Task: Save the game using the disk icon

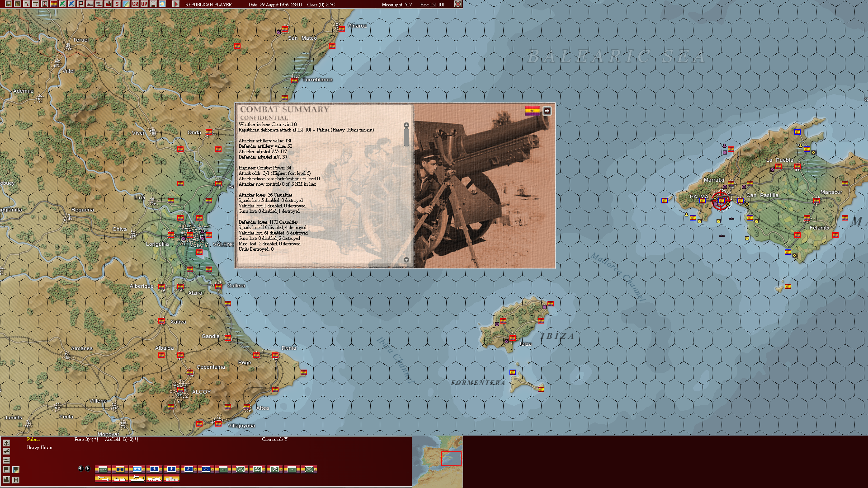Action: point(9,4)
